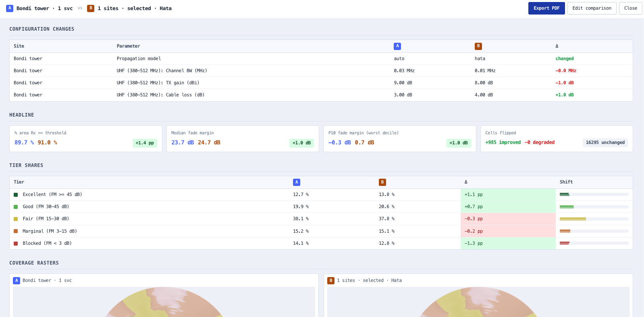The image size is (644, 317).
Task: Click the '−0.3 dB' P10 fade margin value
Action: click(340, 142)
